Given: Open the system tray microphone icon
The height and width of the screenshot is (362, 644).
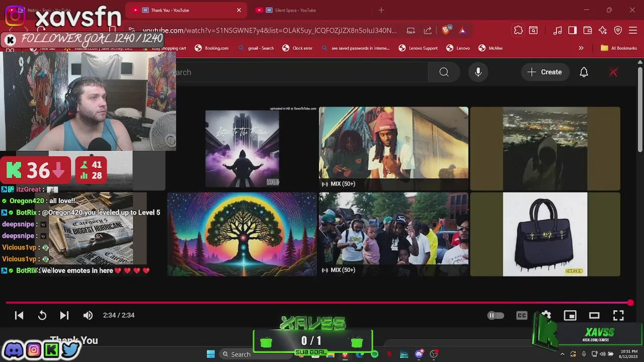Looking at the screenshot, I should [x=584, y=354].
